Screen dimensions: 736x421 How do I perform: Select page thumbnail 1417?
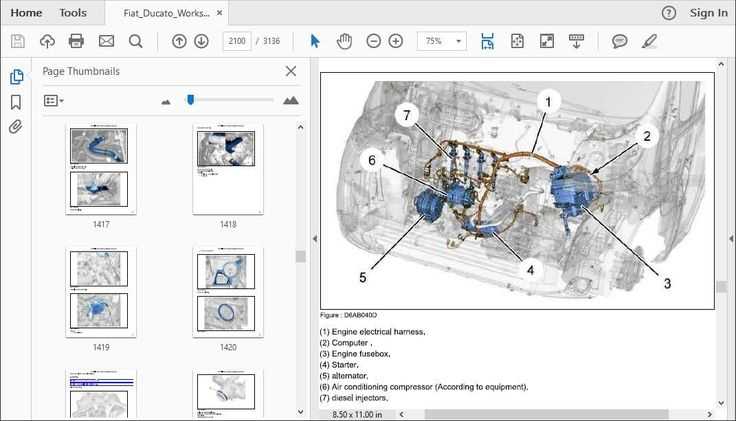pos(101,169)
